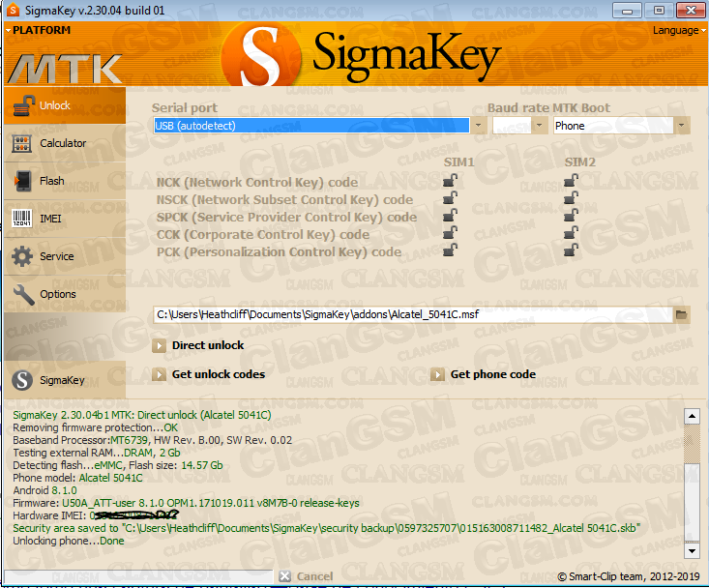Viewport: 709px width, 588px height.
Task: Click the 'Unlocking phone...Done' log line
Action: (x=69, y=541)
